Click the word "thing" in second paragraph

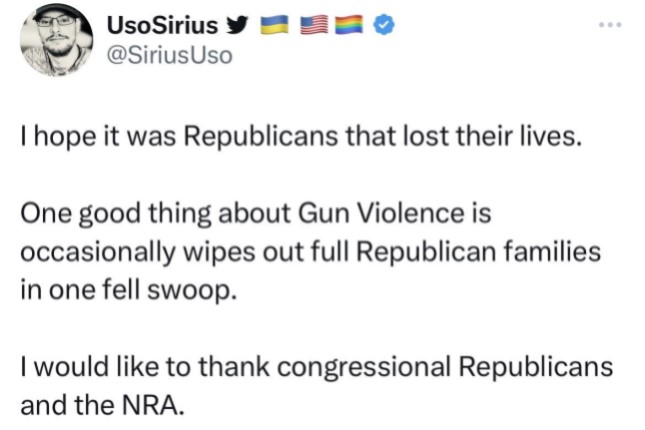[180, 214]
